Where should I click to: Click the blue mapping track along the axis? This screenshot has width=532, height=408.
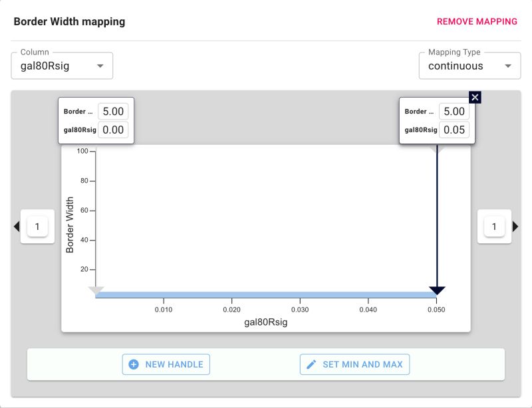[266, 293]
